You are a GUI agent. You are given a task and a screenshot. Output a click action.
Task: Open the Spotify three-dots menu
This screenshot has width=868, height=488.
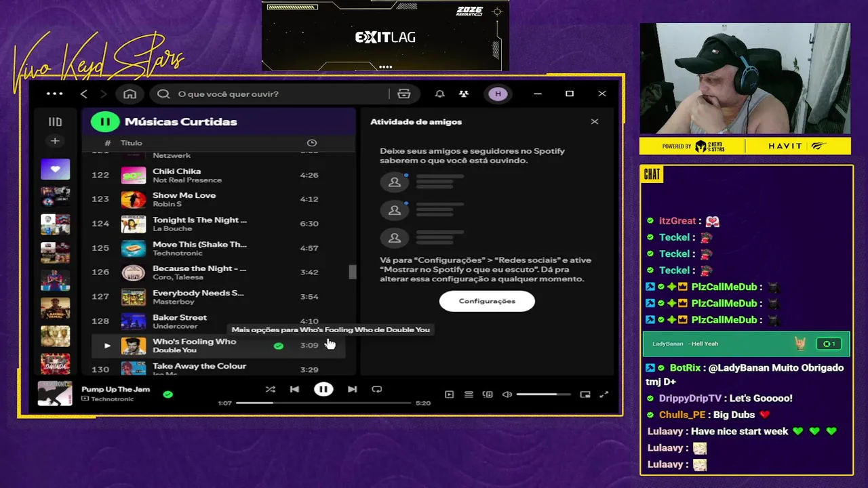pos(54,94)
